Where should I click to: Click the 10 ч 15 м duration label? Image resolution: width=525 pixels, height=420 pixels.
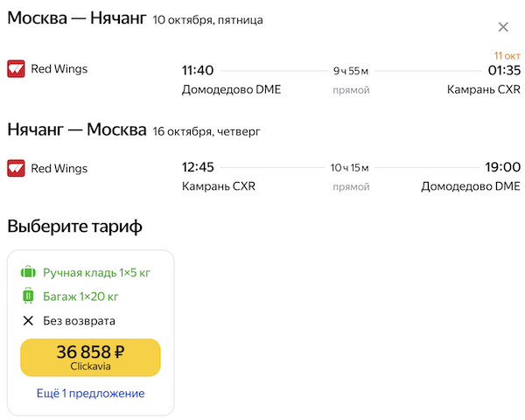(x=350, y=168)
